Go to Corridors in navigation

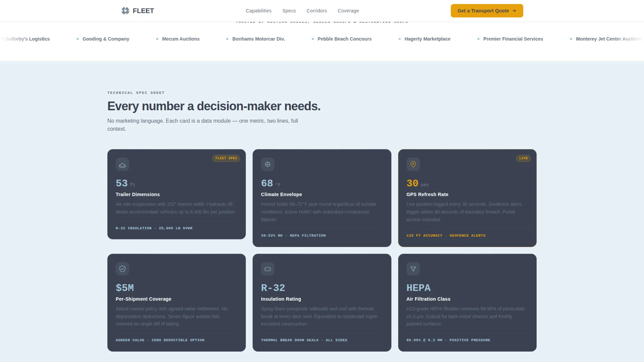click(317, 11)
